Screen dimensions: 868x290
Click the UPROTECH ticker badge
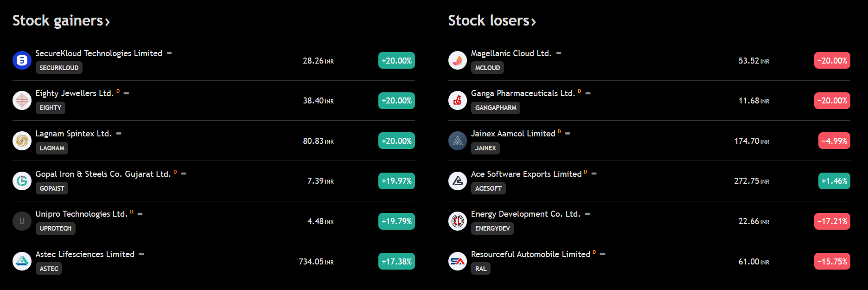(56, 228)
